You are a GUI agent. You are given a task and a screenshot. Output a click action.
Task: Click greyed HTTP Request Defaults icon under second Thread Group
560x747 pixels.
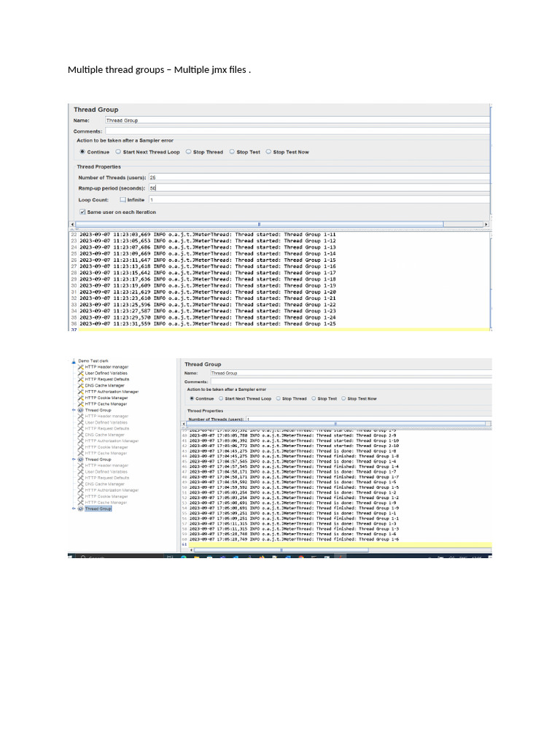point(80,478)
